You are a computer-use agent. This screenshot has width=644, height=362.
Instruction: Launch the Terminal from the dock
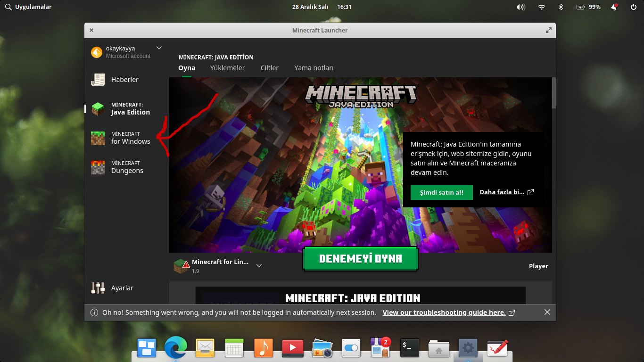410,348
